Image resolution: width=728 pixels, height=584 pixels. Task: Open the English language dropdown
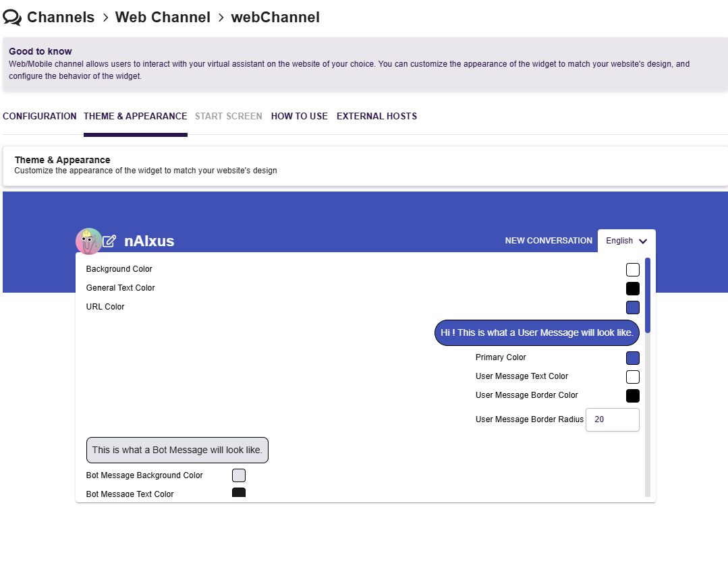point(626,241)
